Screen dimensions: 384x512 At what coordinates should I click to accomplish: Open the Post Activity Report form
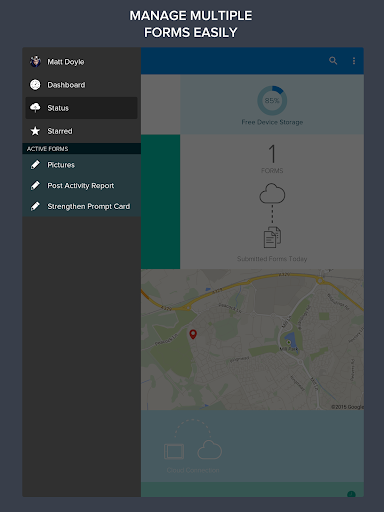point(82,185)
